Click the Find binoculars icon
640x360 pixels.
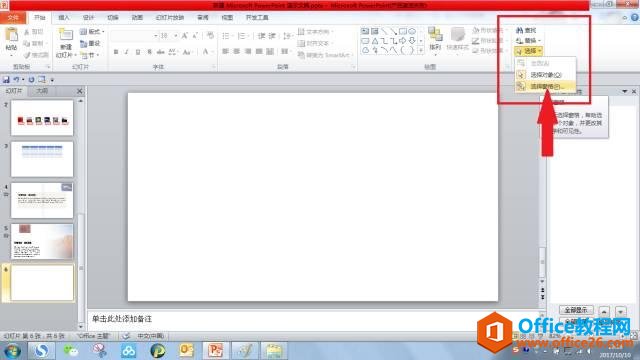point(520,31)
